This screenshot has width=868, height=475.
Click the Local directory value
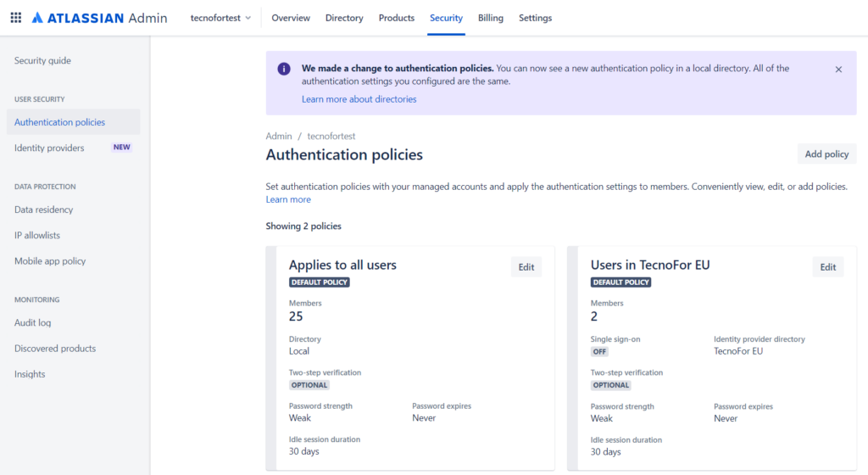click(x=299, y=351)
